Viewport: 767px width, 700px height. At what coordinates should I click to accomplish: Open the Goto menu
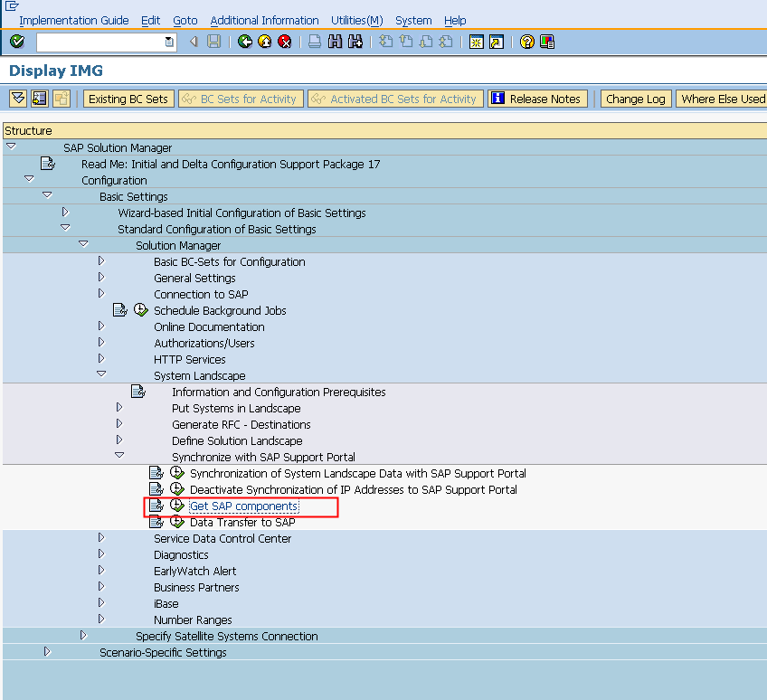click(x=185, y=20)
